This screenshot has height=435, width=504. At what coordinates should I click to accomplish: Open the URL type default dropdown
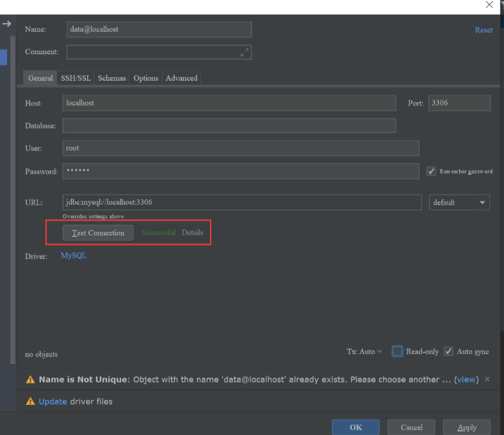click(x=459, y=202)
